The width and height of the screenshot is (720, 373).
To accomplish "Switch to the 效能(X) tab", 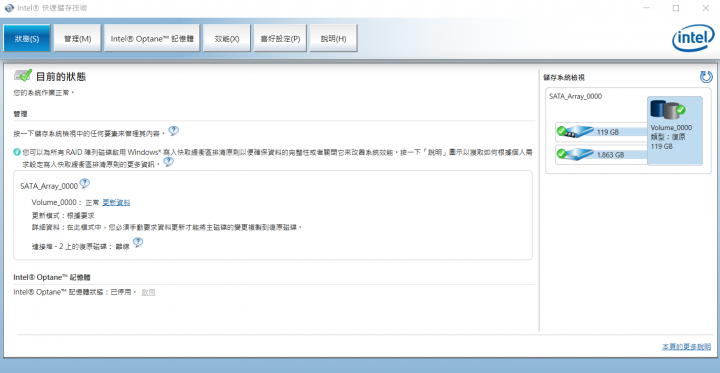I will pyautogui.click(x=227, y=38).
